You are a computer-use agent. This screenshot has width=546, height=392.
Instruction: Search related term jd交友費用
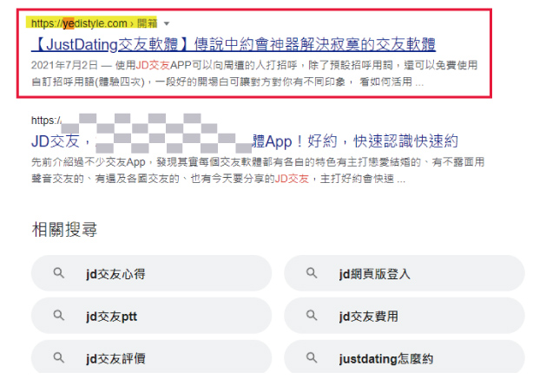click(x=405, y=317)
